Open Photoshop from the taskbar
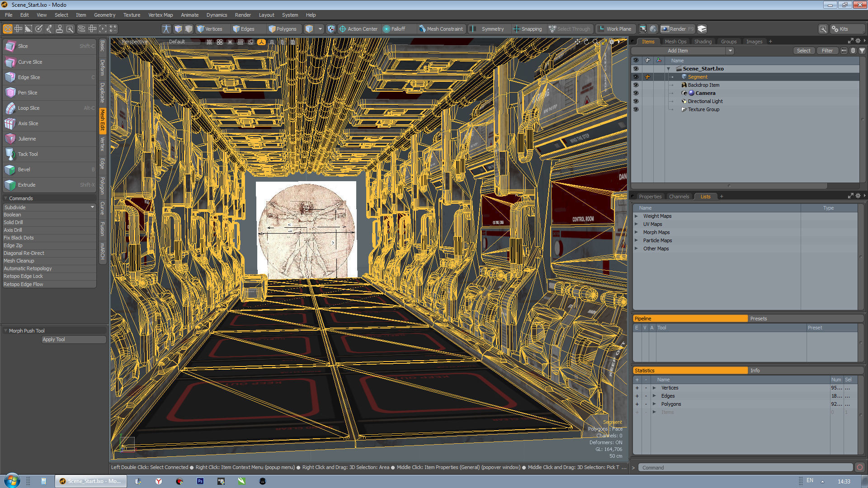This screenshot has height=488, width=868. [x=200, y=481]
